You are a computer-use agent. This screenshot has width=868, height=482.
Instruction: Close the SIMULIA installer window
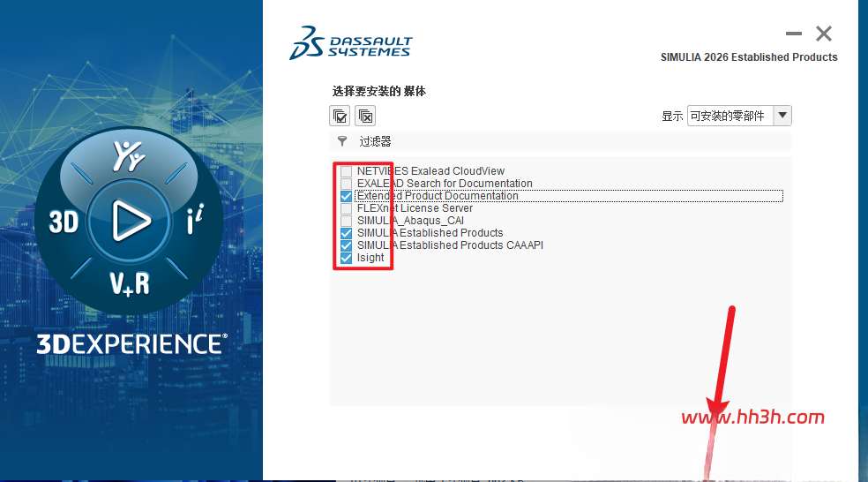pos(824,34)
